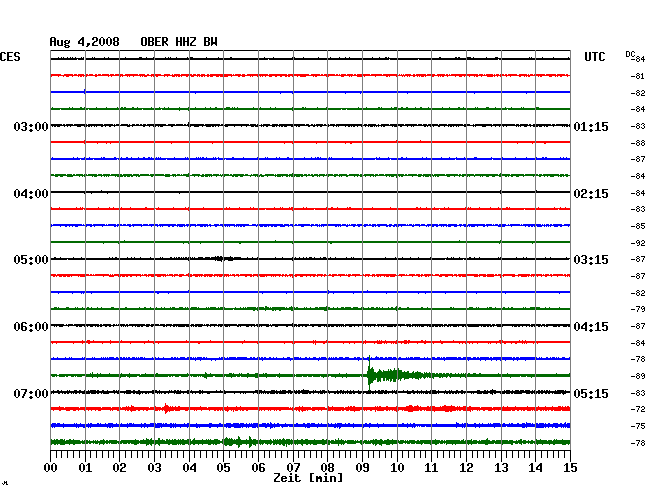Click minute tick label "15" on the x-axis
Image resolution: width=650 pixels, height=494 pixels.
point(570,468)
